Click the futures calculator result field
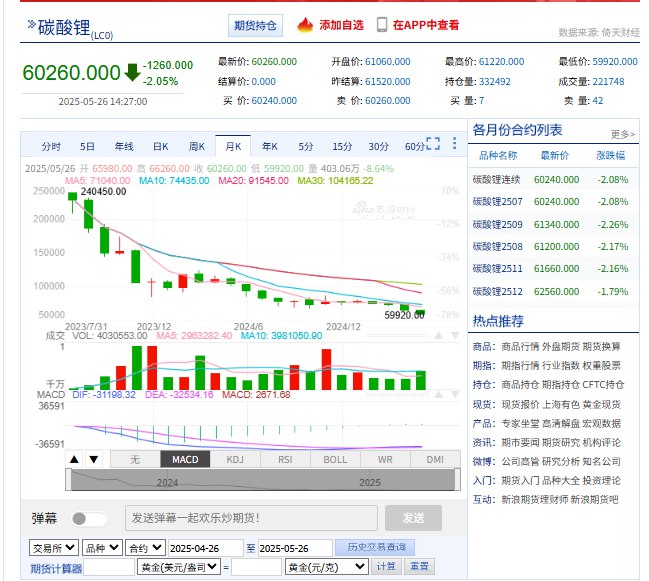This screenshot has width=649, height=581. pyautogui.click(x=256, y=567)
